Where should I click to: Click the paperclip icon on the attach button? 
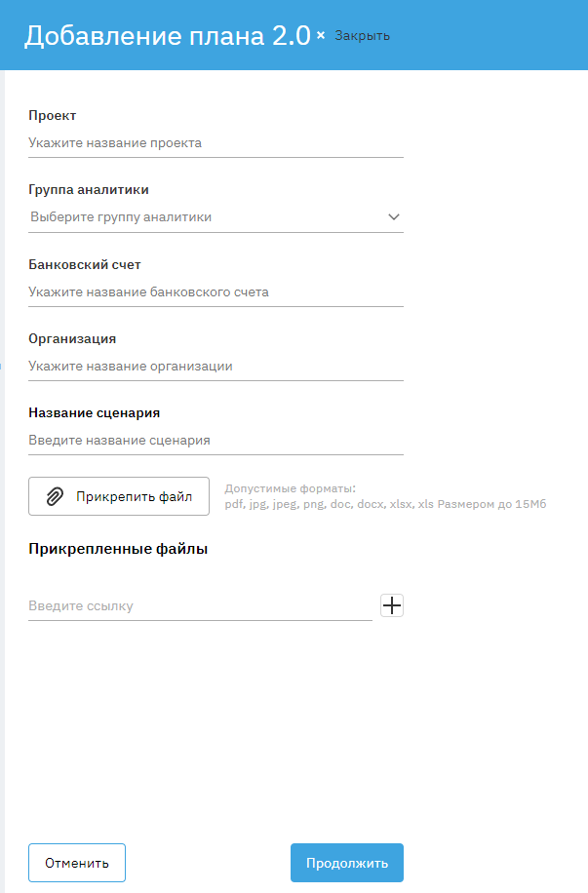56,496
